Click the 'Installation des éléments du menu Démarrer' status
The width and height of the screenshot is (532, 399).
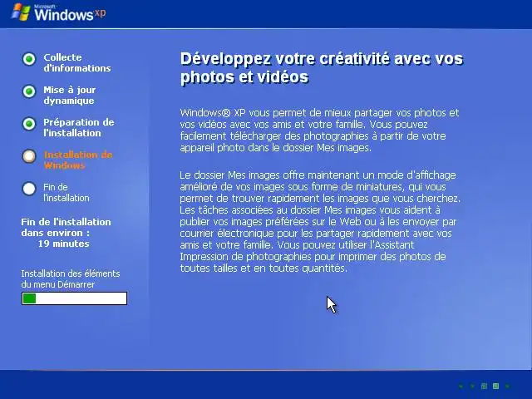pos(71,279)
